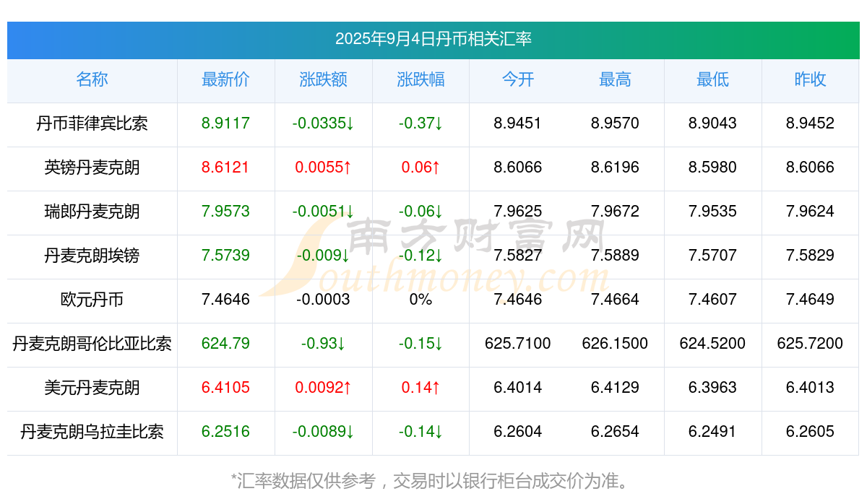Click highest price 8.9570
867x504 pixels.
pos(616,123)
